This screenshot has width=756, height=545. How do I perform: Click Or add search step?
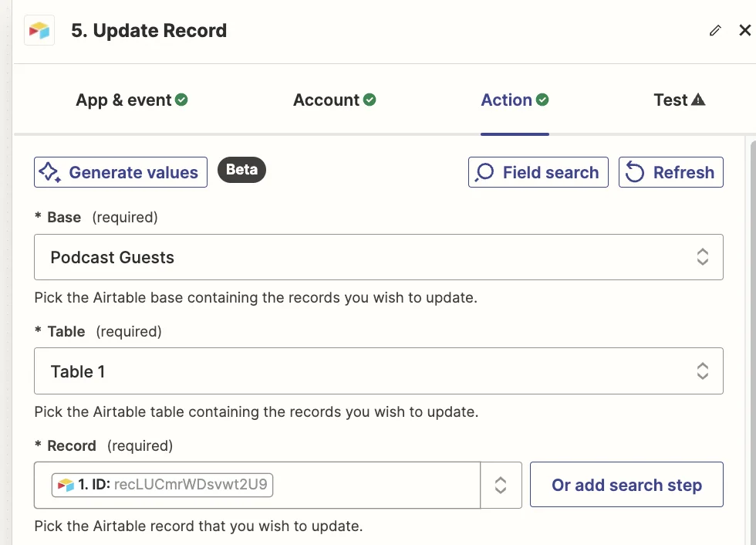tap(626, 485)
